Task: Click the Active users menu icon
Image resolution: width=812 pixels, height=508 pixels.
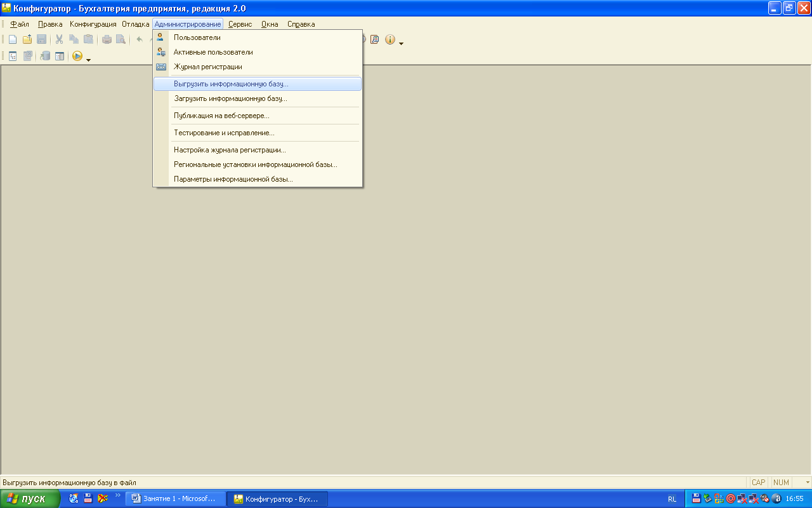Action: pyautogui.click(x=161, y=52)
